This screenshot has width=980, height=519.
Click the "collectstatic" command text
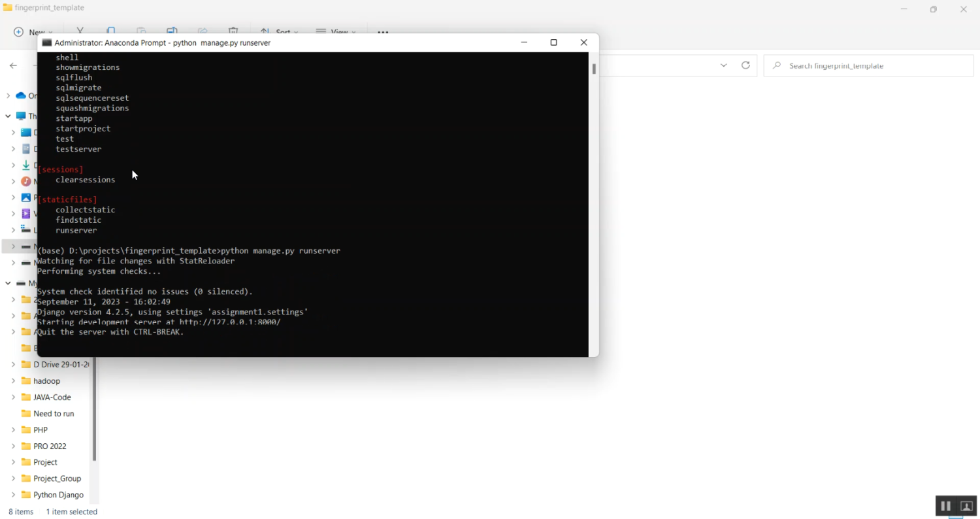[x=85, y=210]
